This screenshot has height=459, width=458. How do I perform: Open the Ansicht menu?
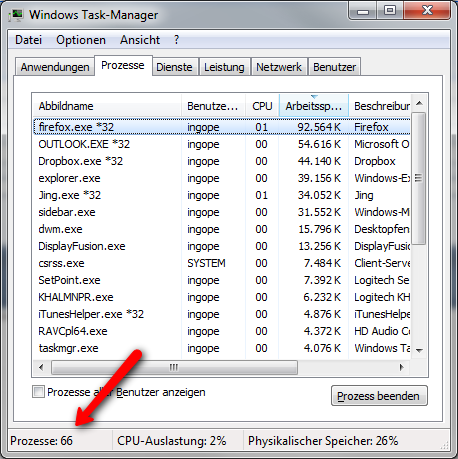click(140, 40)
